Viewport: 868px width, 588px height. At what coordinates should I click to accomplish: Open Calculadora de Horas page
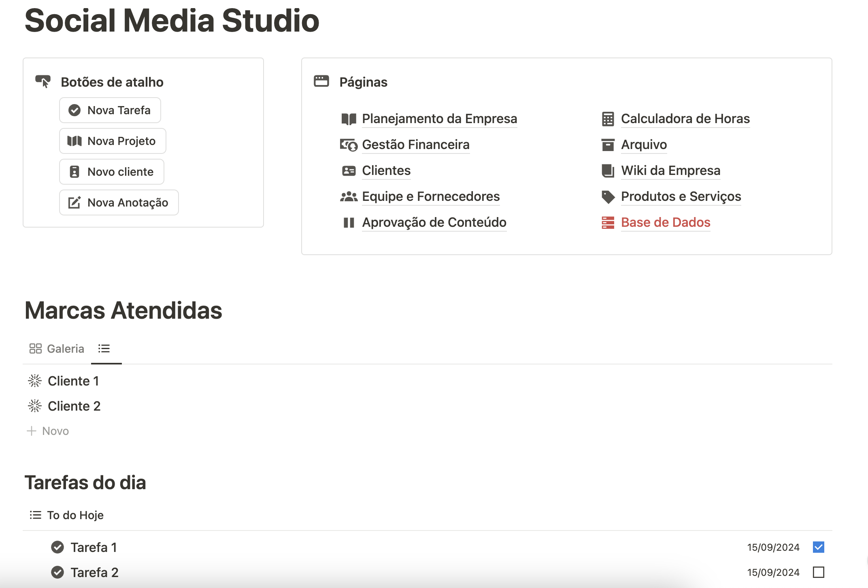click(685, 119)
